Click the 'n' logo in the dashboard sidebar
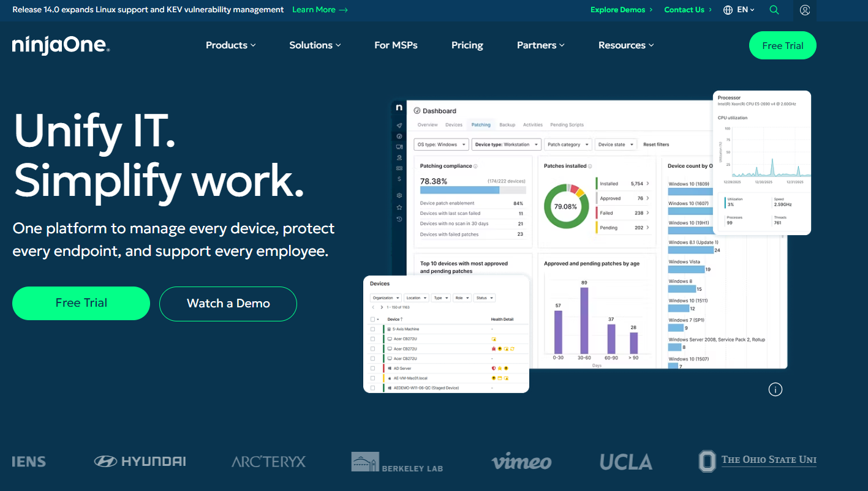868x491 pixels. [399, 107]
